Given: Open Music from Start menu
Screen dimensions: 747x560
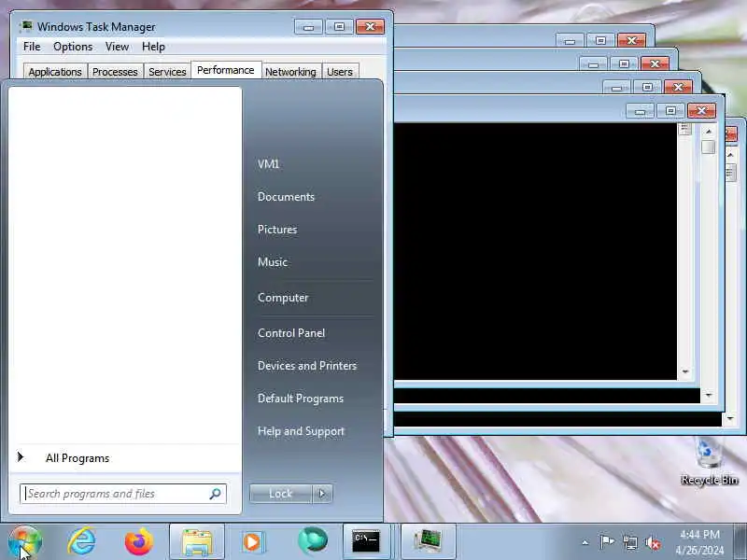Looking at the screenshot, I should [x=273, y=262].
